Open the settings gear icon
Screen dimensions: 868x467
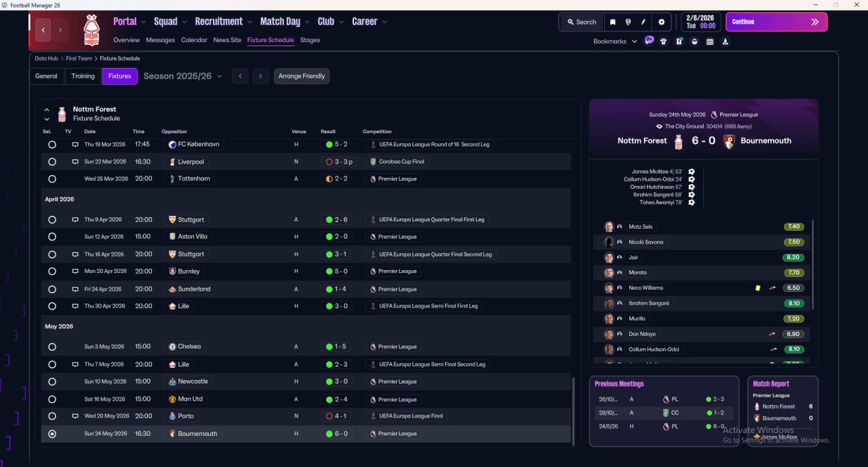click(662, 22)
